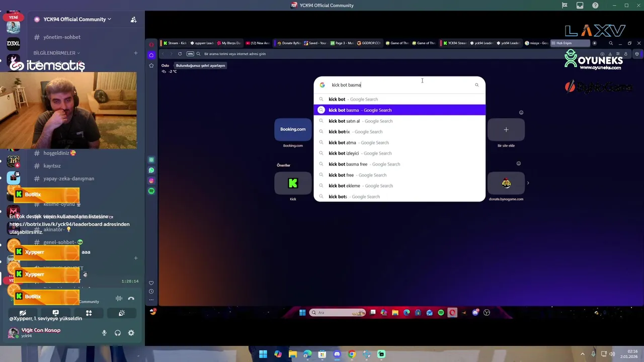Open the Discord soundboard button
644x362 pixels.
coord(122,313)
